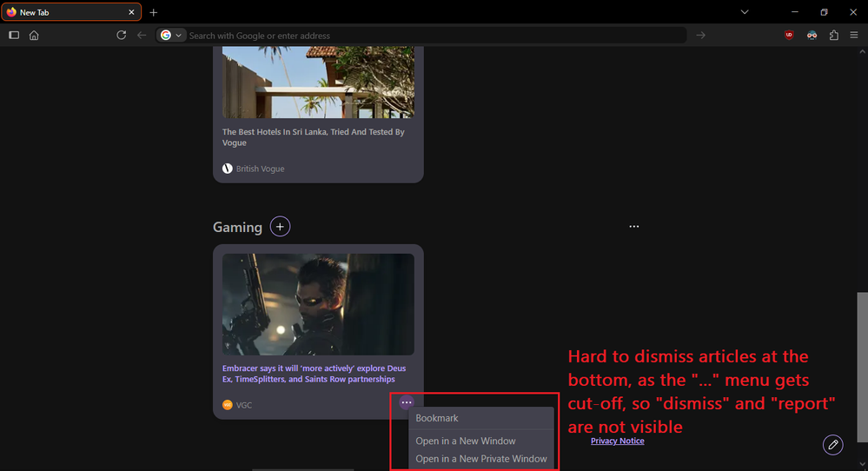Open the search engine selector dropdown
Screen dimensions: 868x471
[x=170, y=35]
